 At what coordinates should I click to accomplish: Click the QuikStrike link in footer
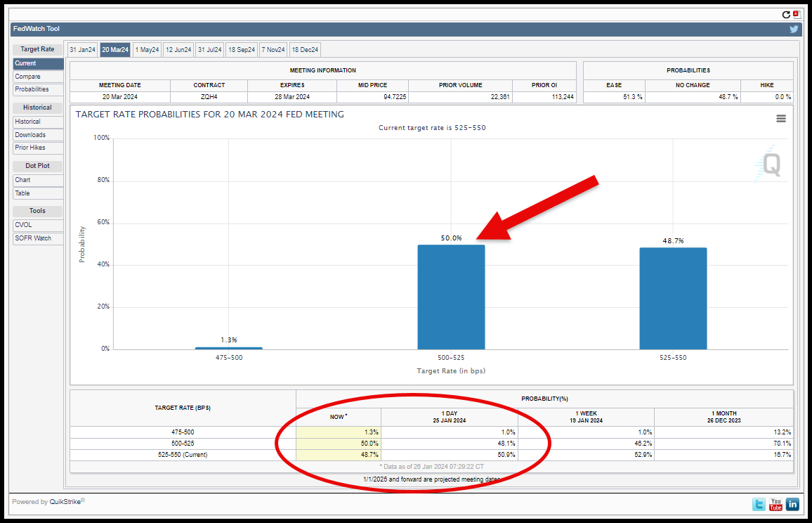tap(65, 502)
